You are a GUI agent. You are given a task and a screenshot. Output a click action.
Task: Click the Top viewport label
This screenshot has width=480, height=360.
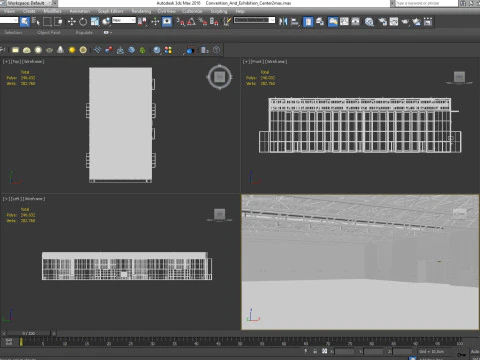click(16, 62)
